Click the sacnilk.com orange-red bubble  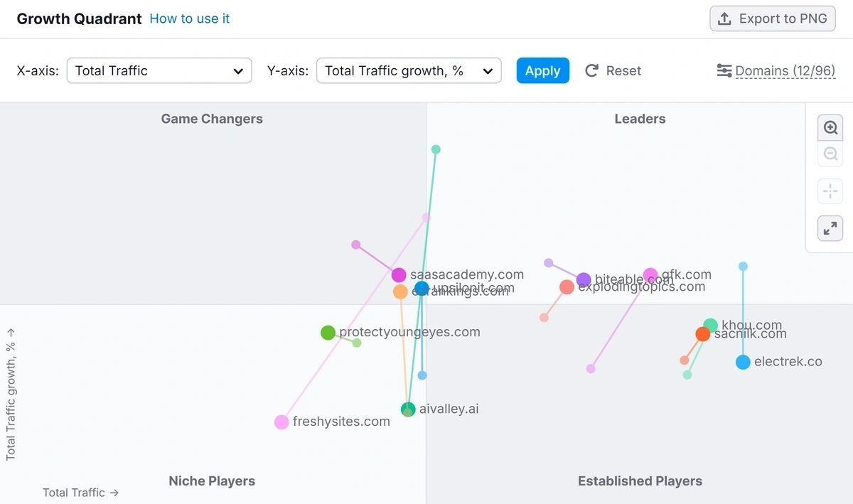coord(702,334)
